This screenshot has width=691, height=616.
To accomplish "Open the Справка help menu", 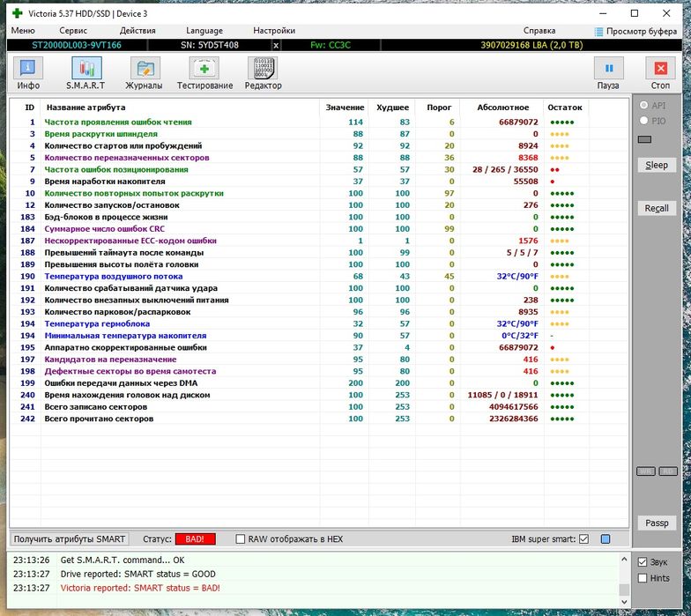I will point(539,31).
